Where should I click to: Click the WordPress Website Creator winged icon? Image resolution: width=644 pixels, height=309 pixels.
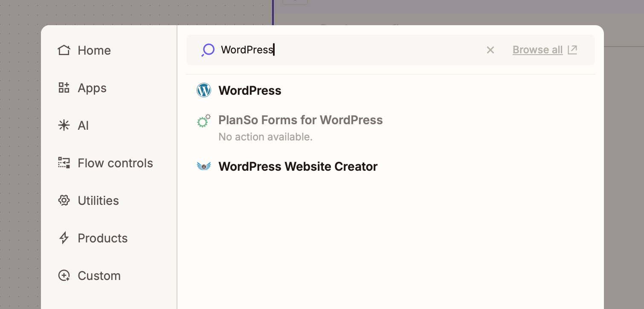tap(204, 166)
